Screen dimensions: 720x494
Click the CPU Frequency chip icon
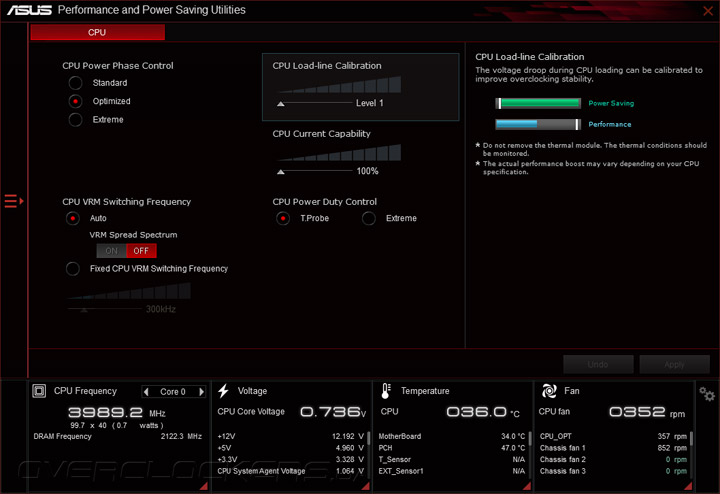(x=39, y=391)
